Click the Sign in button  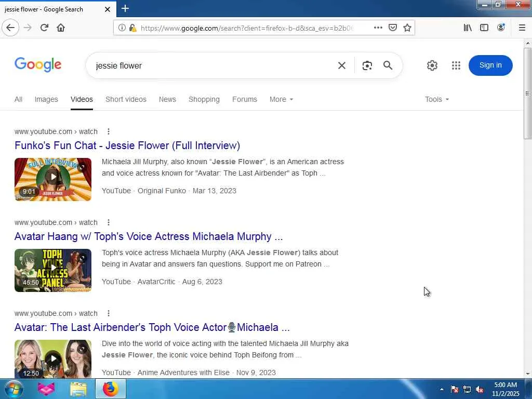click(x=490, y=65)
